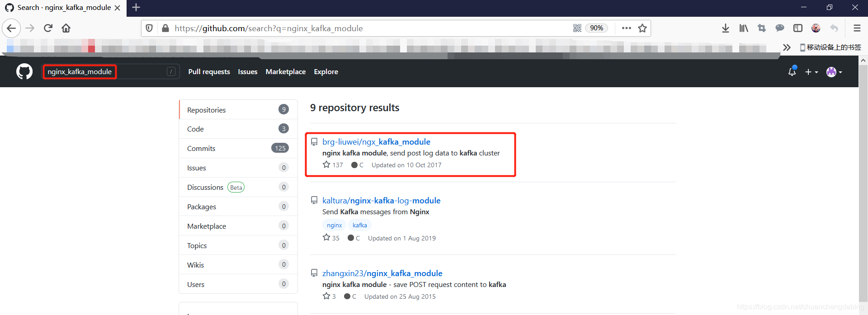Viewport: 868px width, 315px height.
Task: Open the Issues nav item in header
Action: (248, 71)
